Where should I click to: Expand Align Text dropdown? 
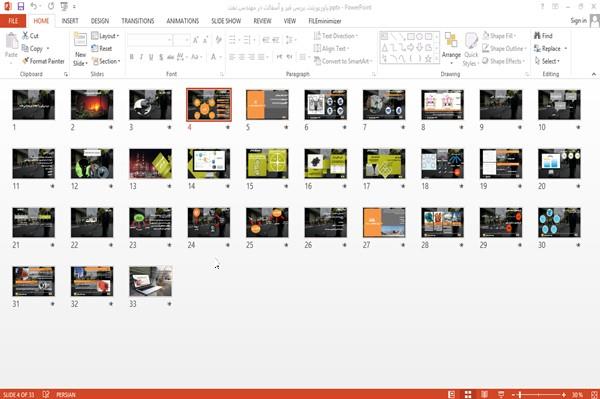pos(331,48)
